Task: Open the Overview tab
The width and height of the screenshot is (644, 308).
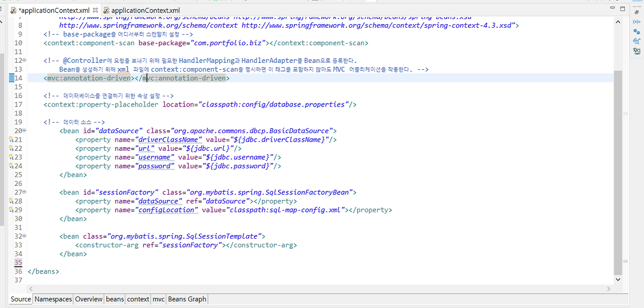Action: [89, 299]
